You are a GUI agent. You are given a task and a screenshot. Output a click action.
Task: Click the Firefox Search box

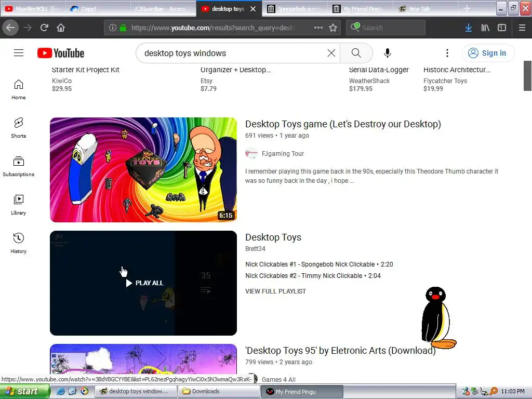tap(385, 28)
